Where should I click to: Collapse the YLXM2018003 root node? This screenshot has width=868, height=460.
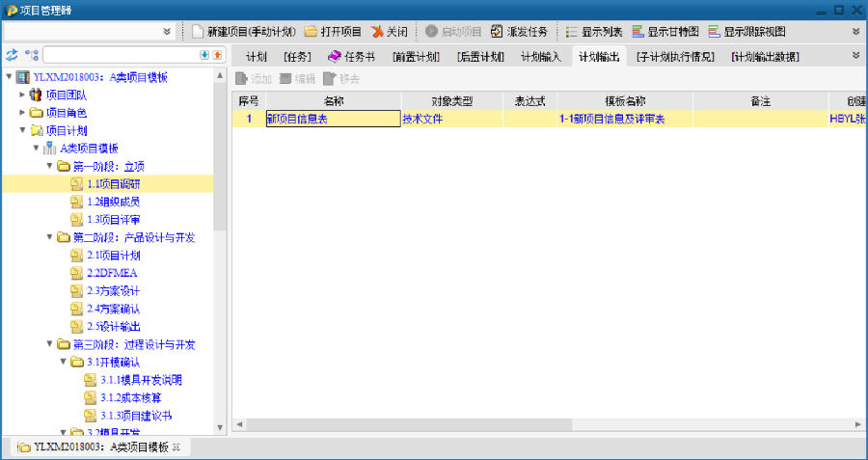tap(9, 76)
